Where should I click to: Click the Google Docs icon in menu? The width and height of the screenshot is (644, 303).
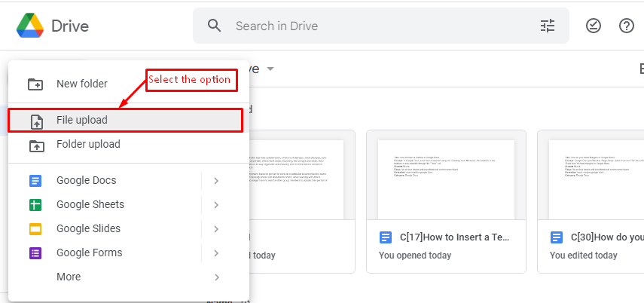point(35,180)
